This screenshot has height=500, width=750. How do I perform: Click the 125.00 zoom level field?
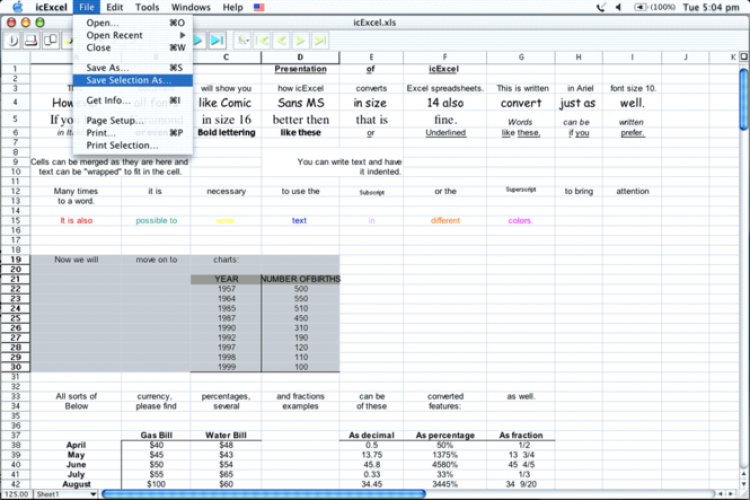coord(16,494)
